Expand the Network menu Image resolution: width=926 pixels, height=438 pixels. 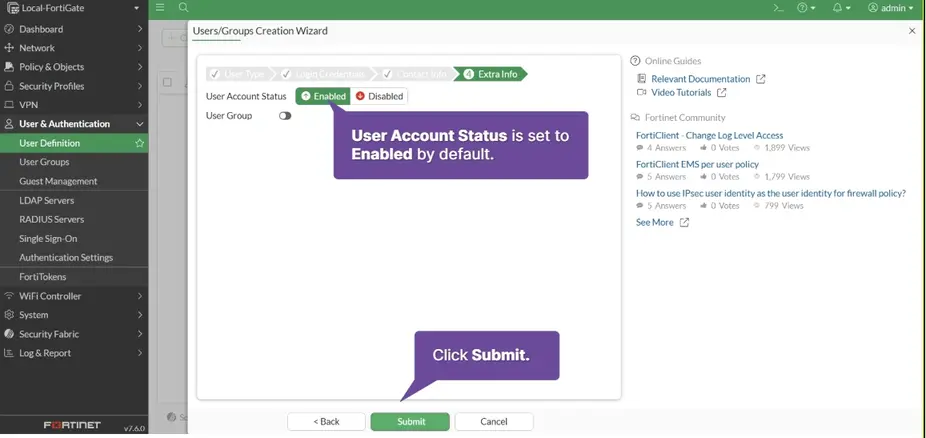(74, 48)
